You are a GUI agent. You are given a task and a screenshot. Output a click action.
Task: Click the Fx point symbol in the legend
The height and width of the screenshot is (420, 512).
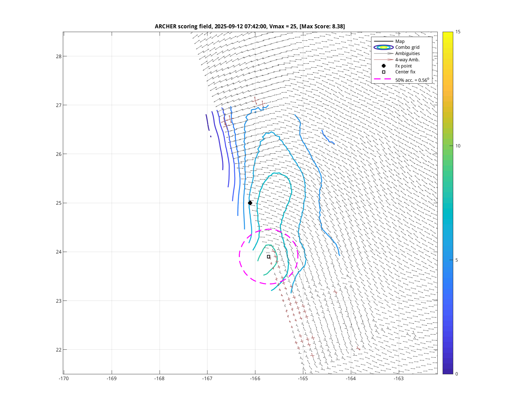point(384,66)
